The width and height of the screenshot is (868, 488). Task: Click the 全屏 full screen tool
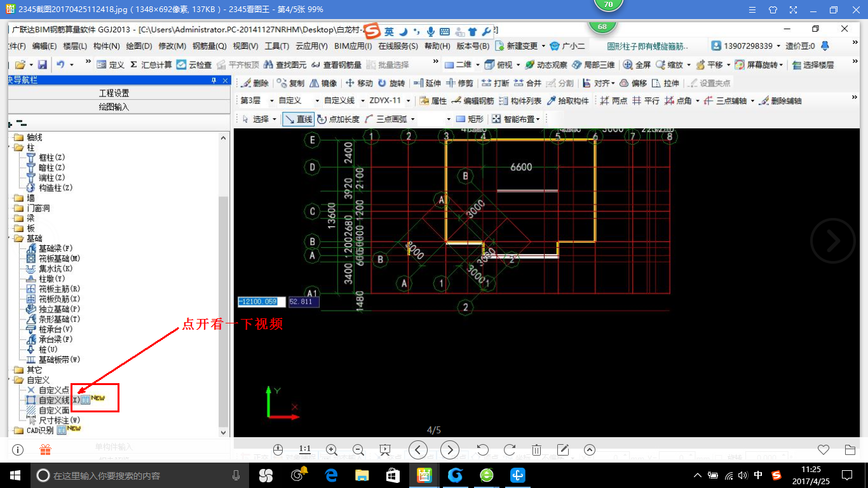click(637, 65)
